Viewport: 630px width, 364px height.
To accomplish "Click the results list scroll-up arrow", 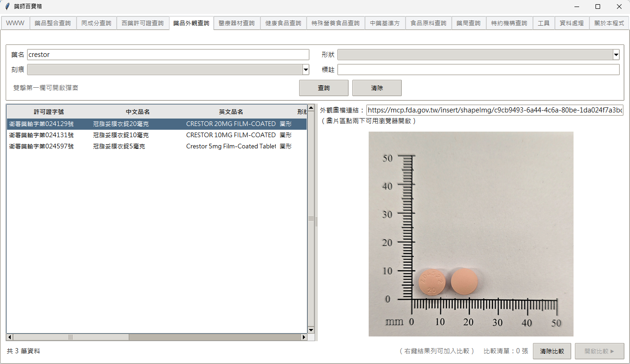I will [311, 108].
